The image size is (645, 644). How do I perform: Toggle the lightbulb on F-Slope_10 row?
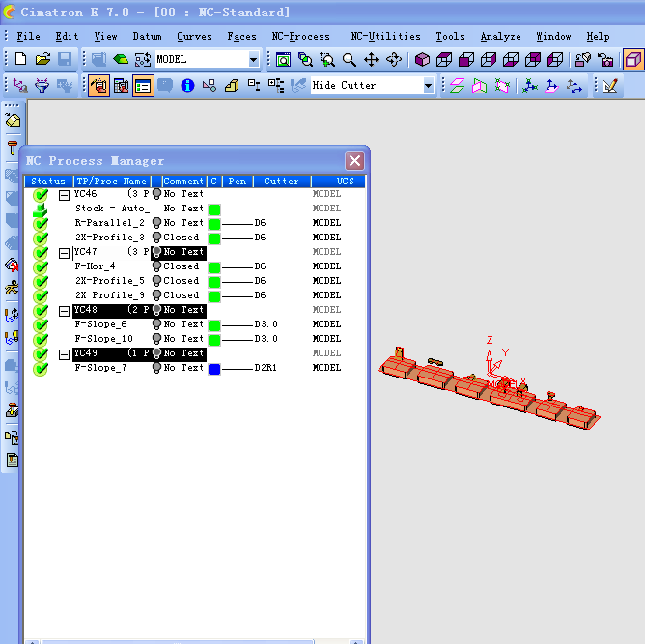tap(156, 339)
